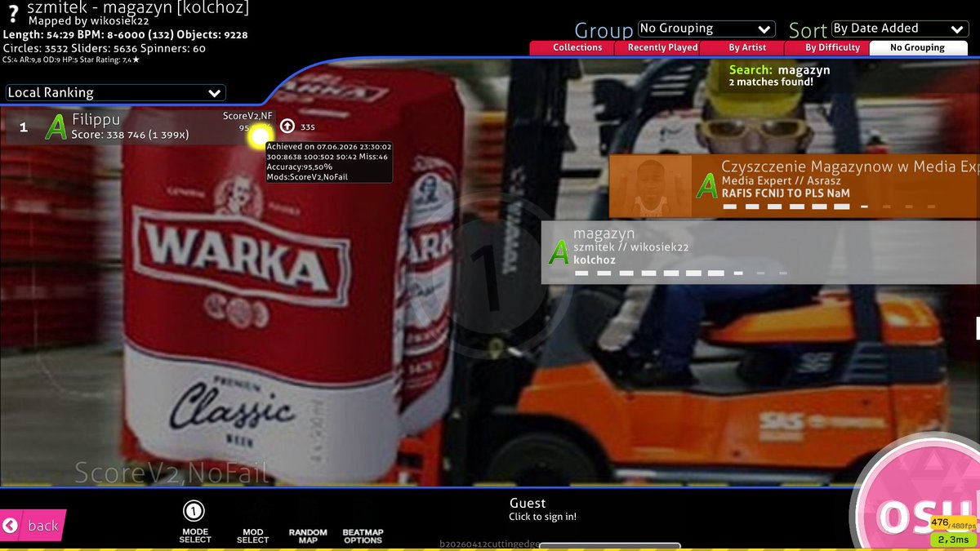
Task: Click the pink osu! logo to play
Action: coord(923,506)
